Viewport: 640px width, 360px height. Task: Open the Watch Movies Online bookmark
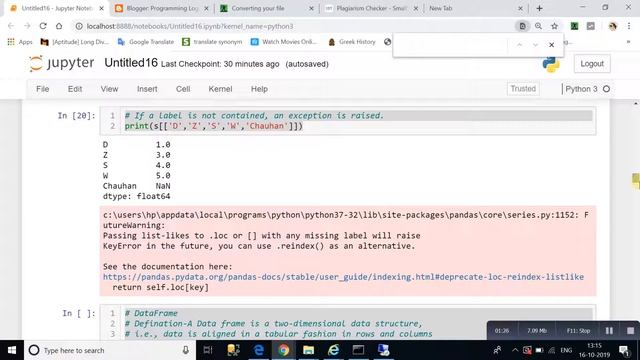(x=283, y=42)
